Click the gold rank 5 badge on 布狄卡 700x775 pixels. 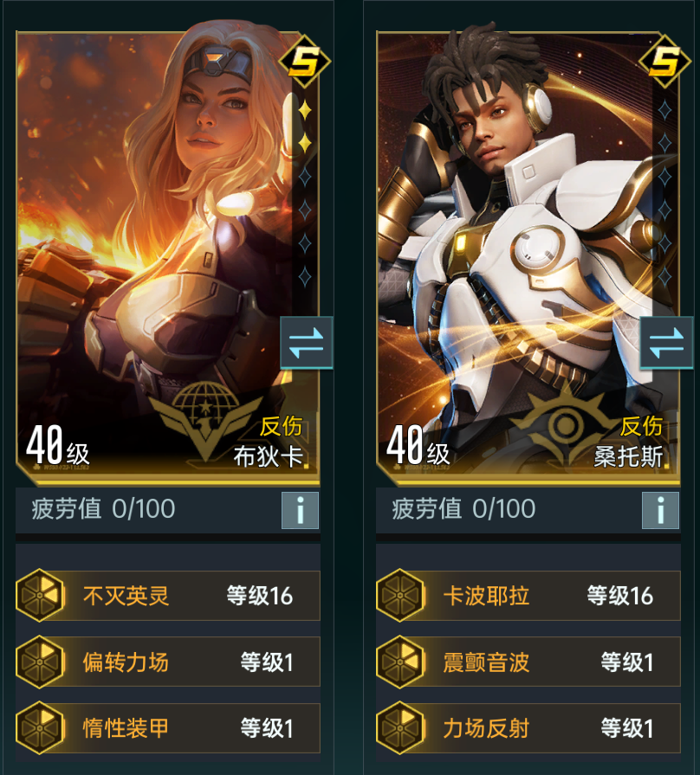click(305, 61)
